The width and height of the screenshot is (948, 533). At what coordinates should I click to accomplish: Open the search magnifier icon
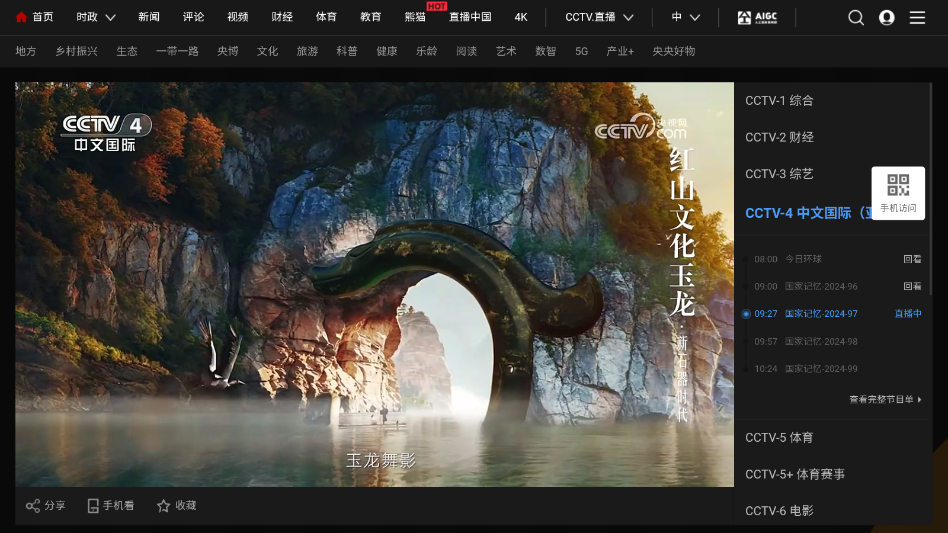[856, 17]
